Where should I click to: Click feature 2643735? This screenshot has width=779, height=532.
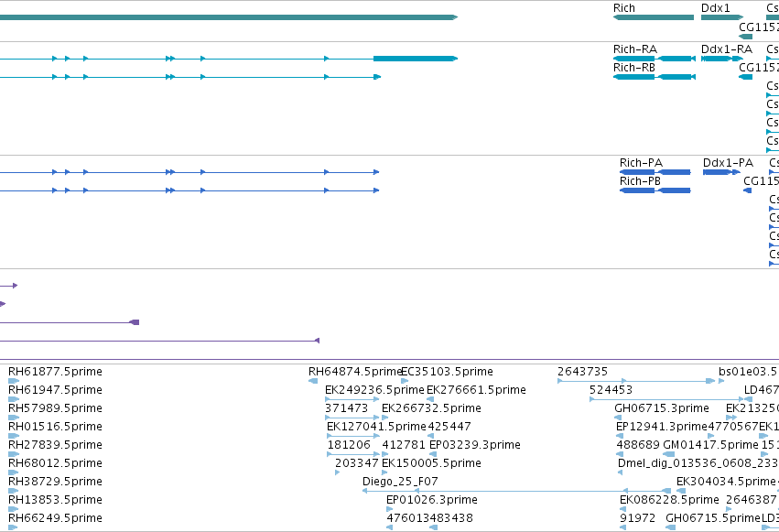[x=582, y=372]
